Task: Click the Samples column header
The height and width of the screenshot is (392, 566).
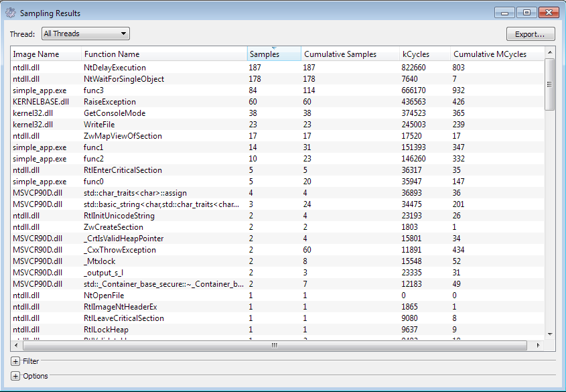Action: coord(274,54)
